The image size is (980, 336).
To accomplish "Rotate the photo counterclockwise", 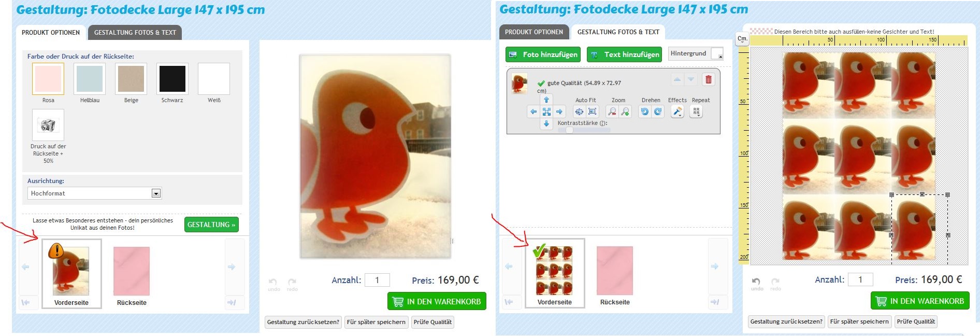I will point(645,111).
